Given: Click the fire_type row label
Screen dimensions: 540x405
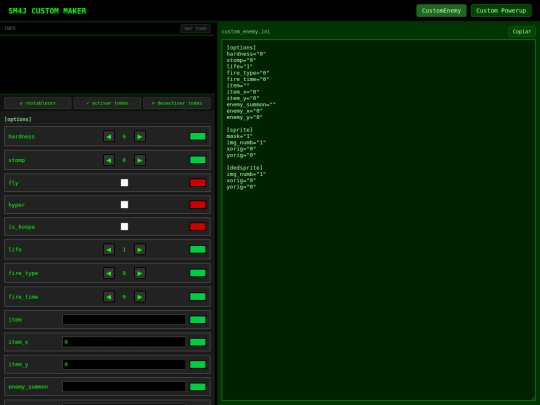Looking at the screenshot, I should 23,273.
